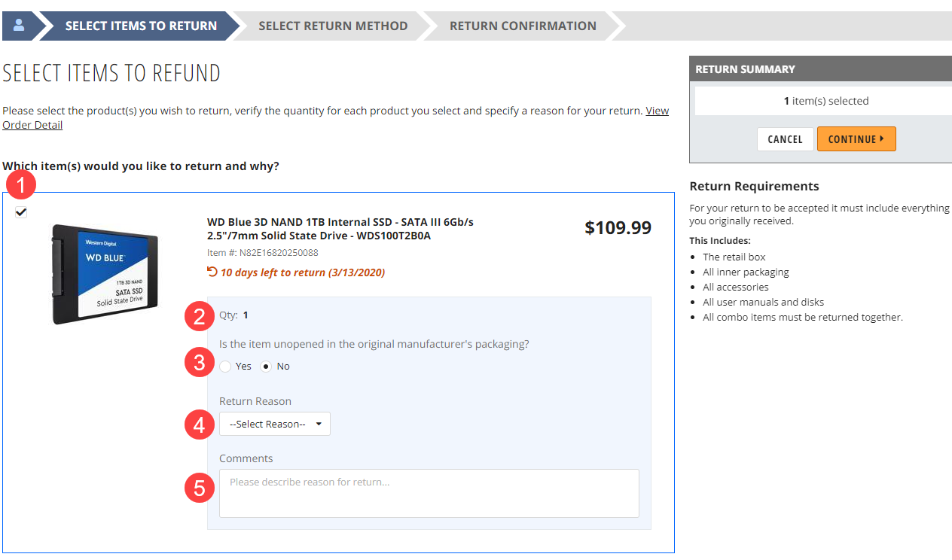Select the No radio button
The height and width of the screenshot is (560, 952).
pos(267,366)
